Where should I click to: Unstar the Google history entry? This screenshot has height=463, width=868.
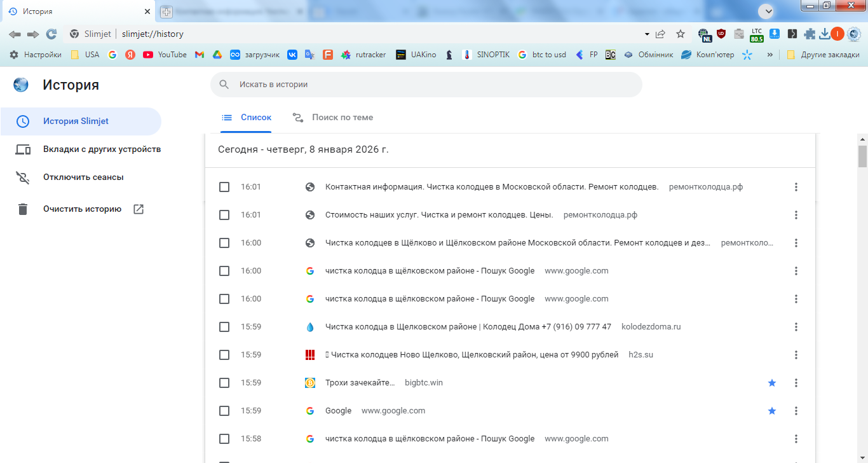[772, 411]
